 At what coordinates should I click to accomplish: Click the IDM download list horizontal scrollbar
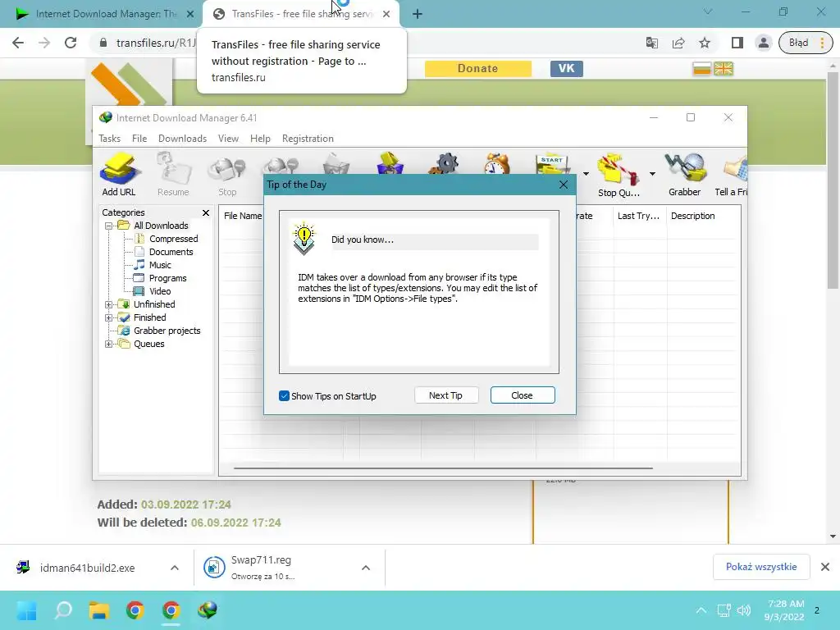click(443, 468)
